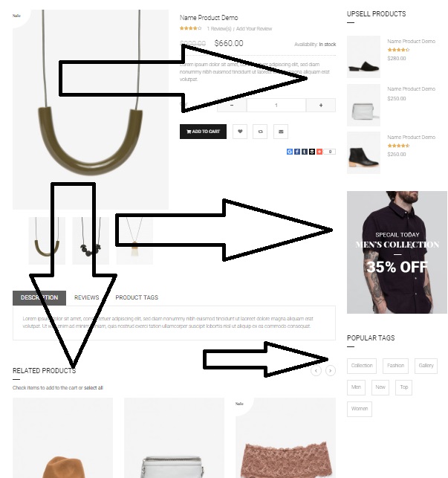Add product to wishlist with heart icon
Viewport: 448px width, 478px height.
[x=240, y=132]
